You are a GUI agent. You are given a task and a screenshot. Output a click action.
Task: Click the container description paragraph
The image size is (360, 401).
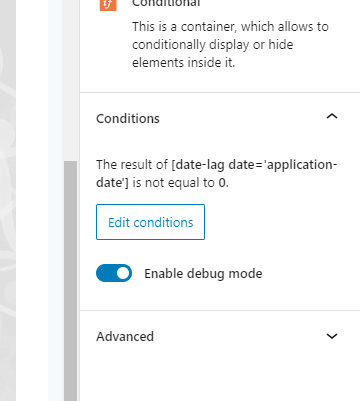(230, 44)
